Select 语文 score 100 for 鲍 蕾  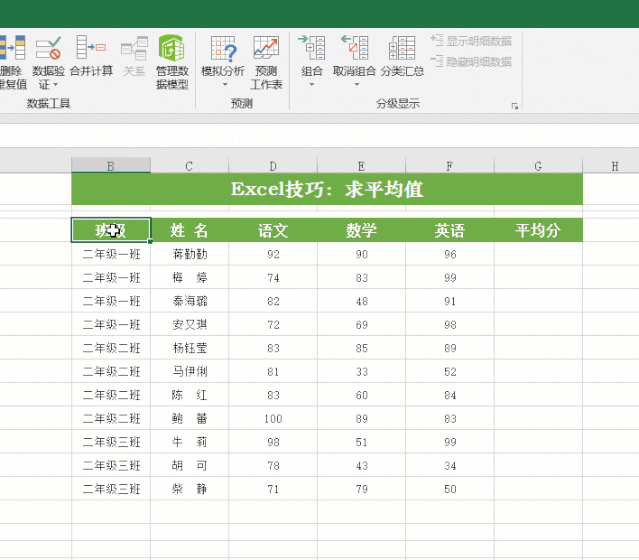(x=273, y=419)
